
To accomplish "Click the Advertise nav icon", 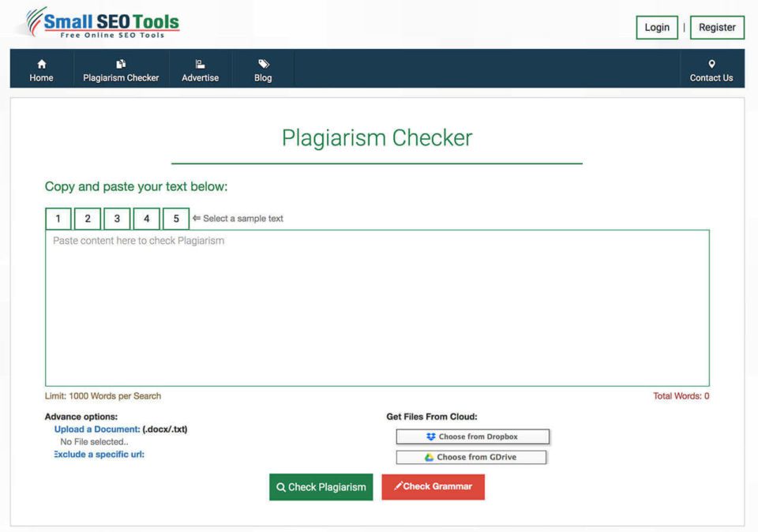I will (x=200, y=64).
